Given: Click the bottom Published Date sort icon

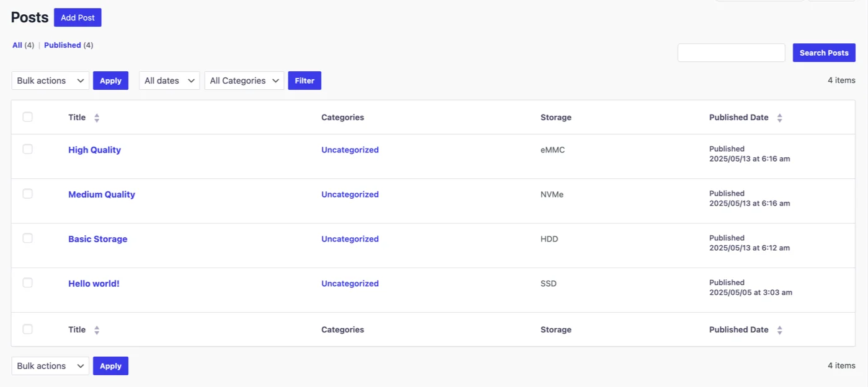Looking at the screenshot, I should click(779, 329).
